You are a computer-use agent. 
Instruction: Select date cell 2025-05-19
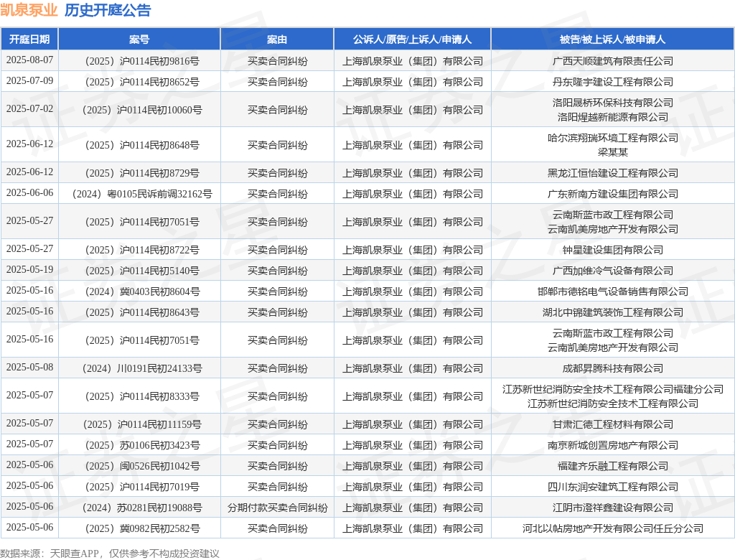pyautogui.click(x=29, y=270)
